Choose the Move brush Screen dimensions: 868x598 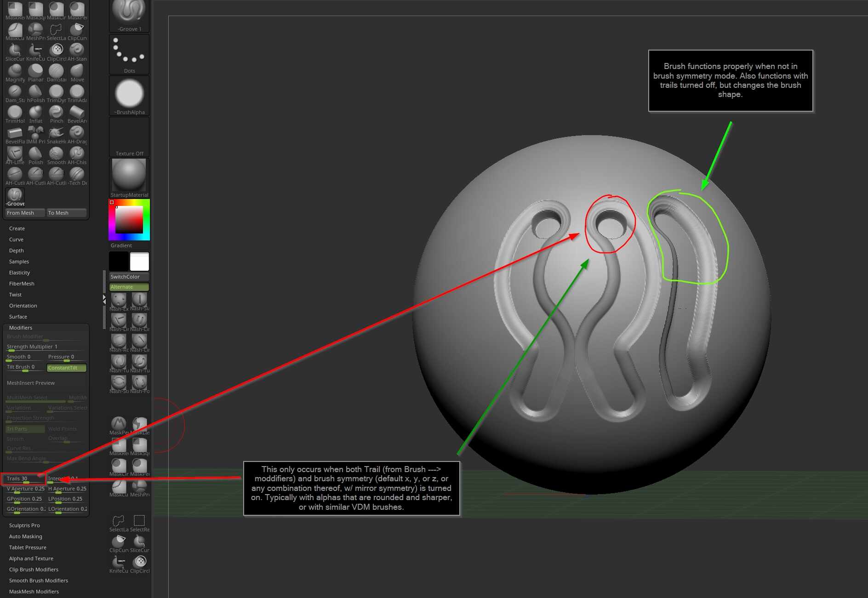click(77, 73)
